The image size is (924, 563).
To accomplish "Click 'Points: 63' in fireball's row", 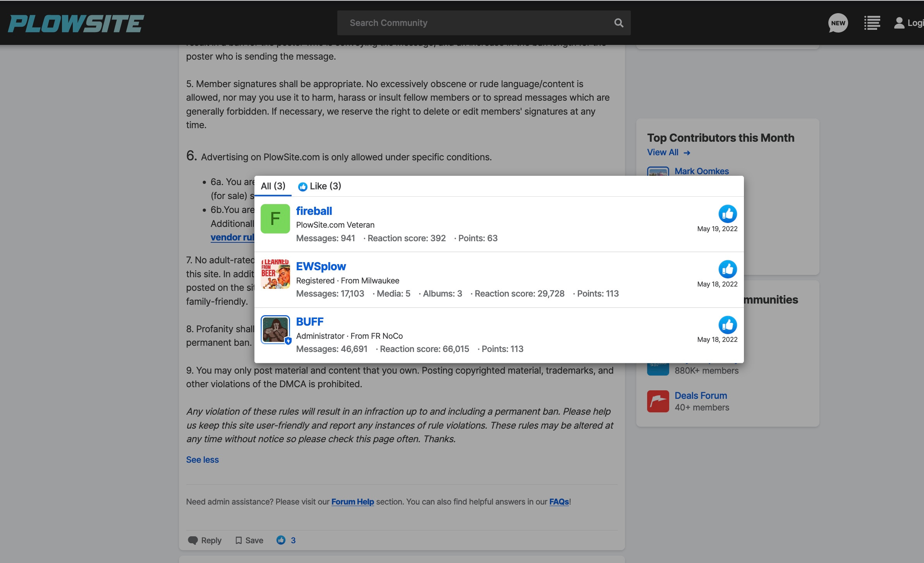I will click(x=478, y=238).
